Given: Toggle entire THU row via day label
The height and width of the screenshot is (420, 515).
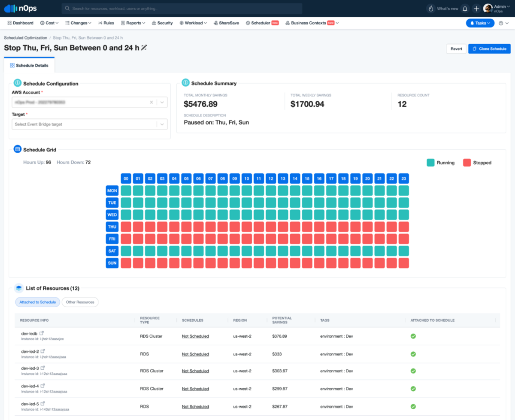Looking at the screenshot, I should 112,227.
